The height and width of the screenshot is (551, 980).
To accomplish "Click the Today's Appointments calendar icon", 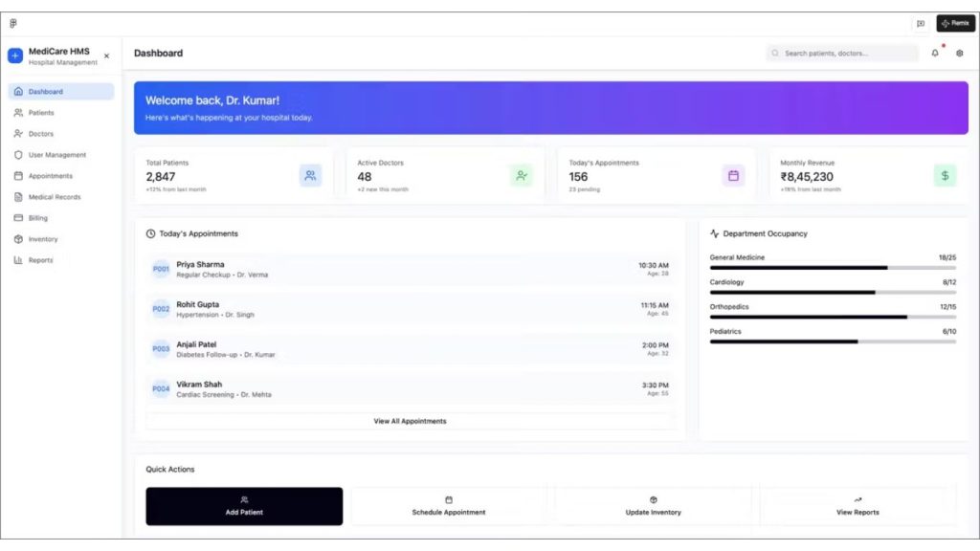I will click(x=733, y=176).
